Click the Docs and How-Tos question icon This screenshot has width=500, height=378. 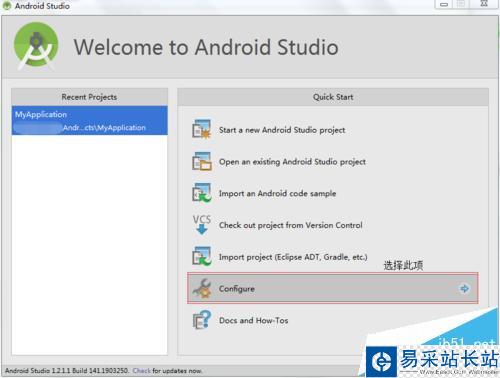pos(202,320)
